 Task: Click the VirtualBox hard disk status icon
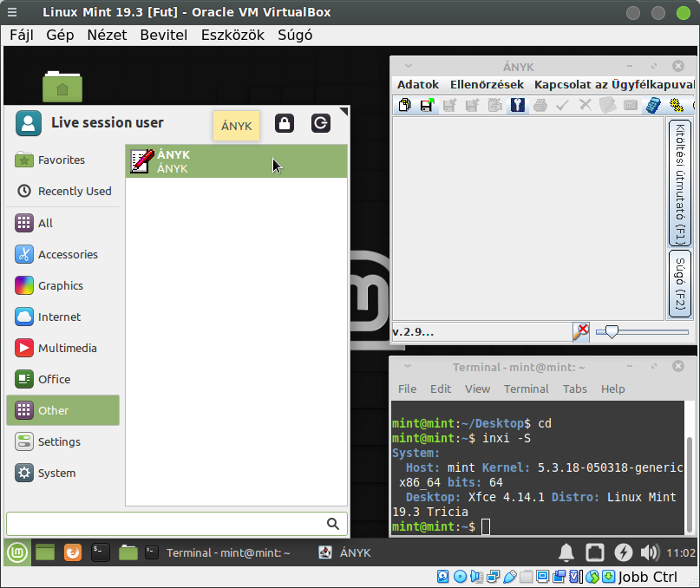(x=443, y=577)
